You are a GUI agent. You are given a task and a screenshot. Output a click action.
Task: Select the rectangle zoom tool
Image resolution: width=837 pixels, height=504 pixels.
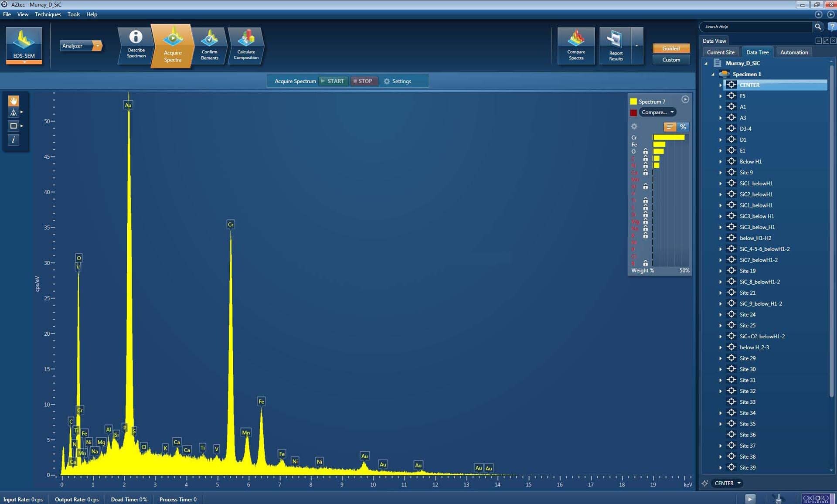click(14, 126)
